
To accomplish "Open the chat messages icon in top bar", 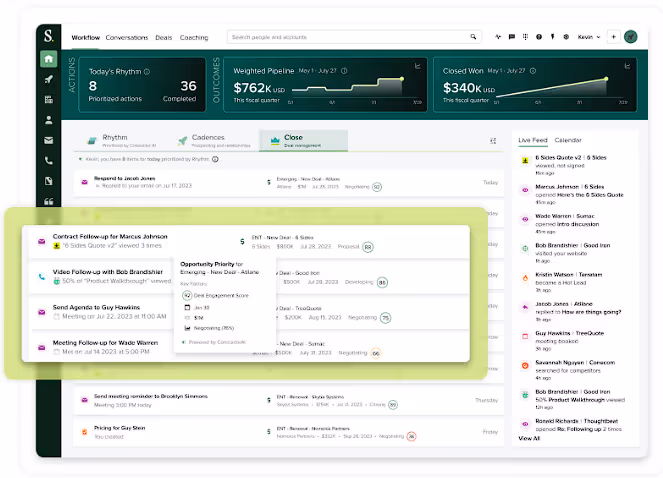I will tap(512, 37).
